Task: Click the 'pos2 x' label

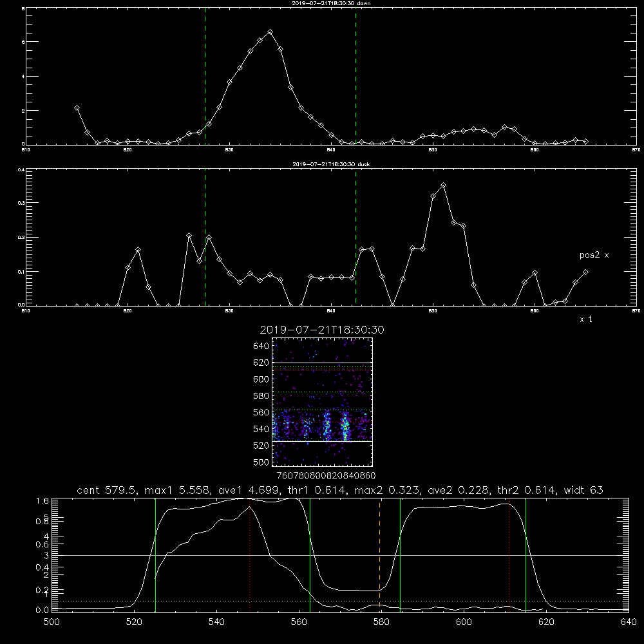Action: point(594,255)
